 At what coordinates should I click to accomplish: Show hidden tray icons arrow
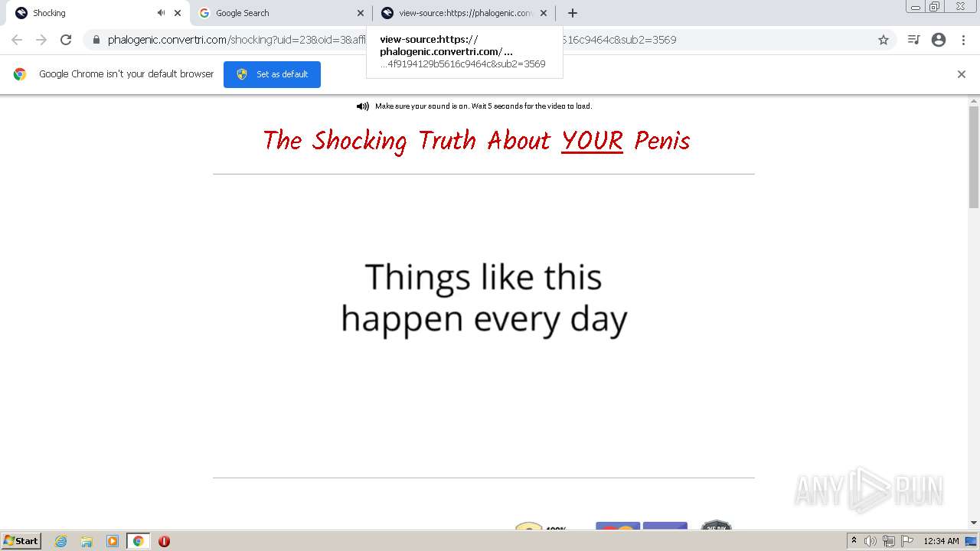click(x=854, y=541)
